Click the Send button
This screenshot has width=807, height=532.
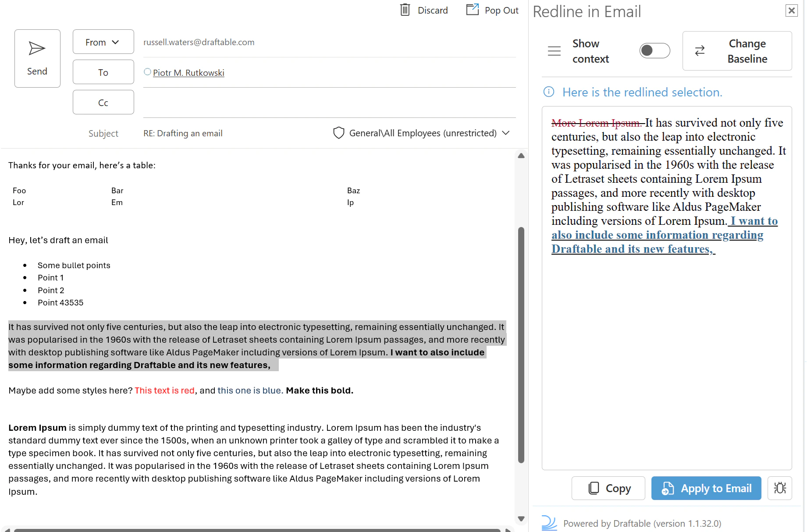37,58
